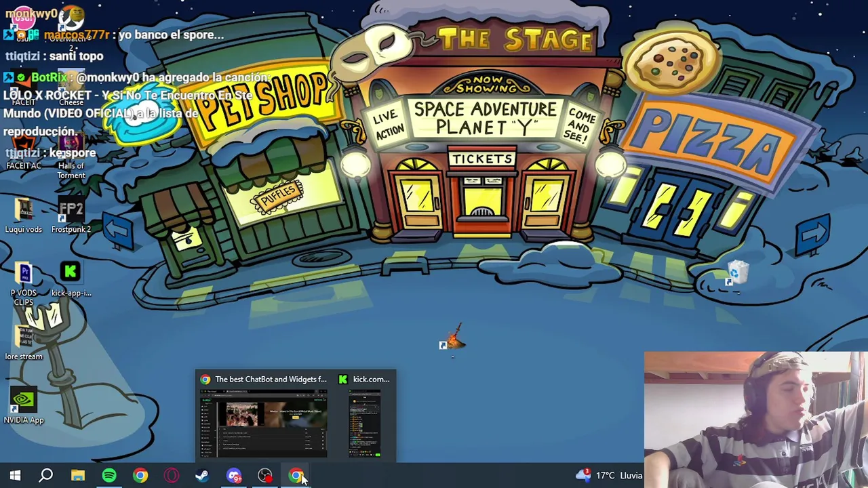Open File Explorer from the taskbar

(x=77, y=476)
